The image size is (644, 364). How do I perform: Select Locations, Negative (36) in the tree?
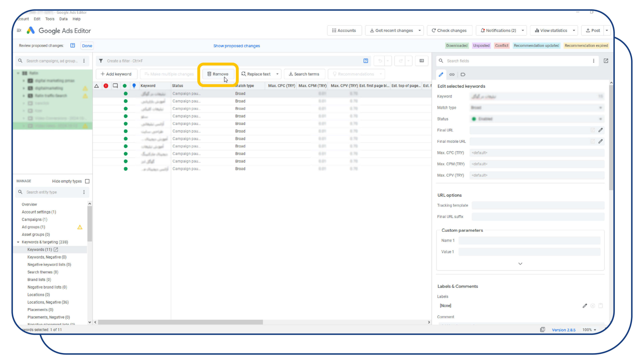click(x=48, y=302)
